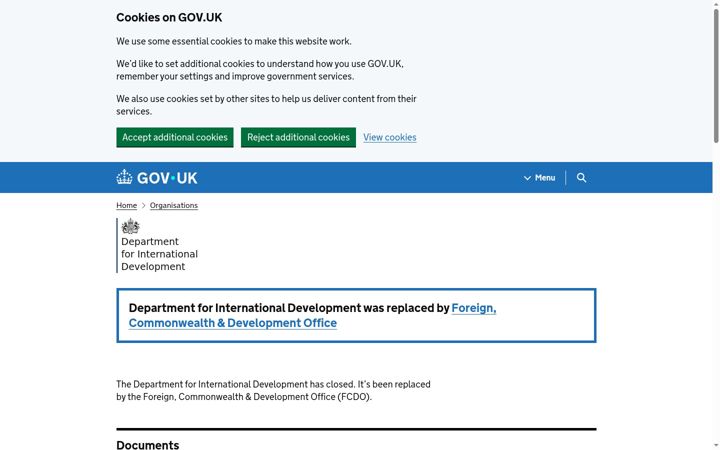Screen dimensions: 720x450
Task: Open the Organisations breadcrumb link
Action: [174, 205]
